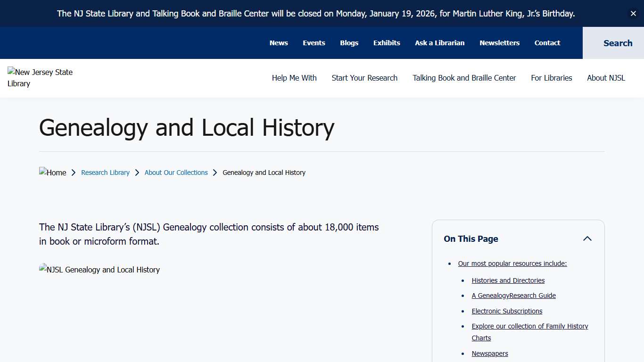The image size is (644, 362).
Task: Expand the Start Your Research menu
Action: tap(364, 78)
